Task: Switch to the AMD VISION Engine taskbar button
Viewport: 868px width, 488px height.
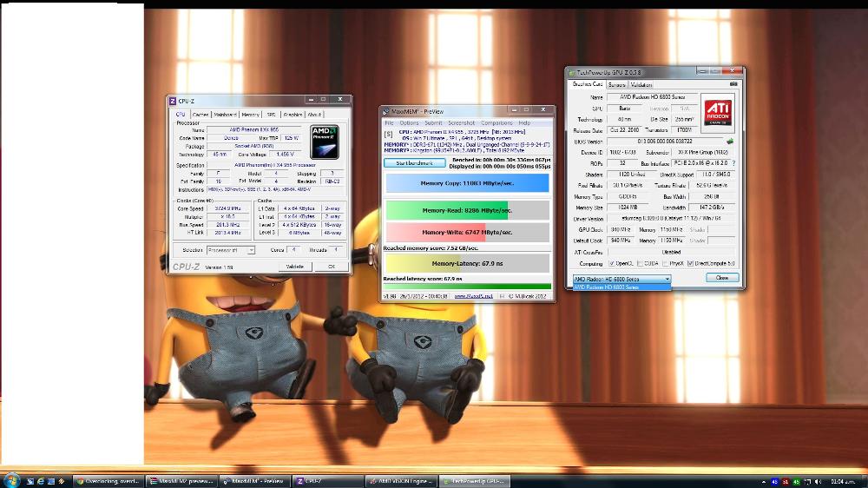Action: 401,481
